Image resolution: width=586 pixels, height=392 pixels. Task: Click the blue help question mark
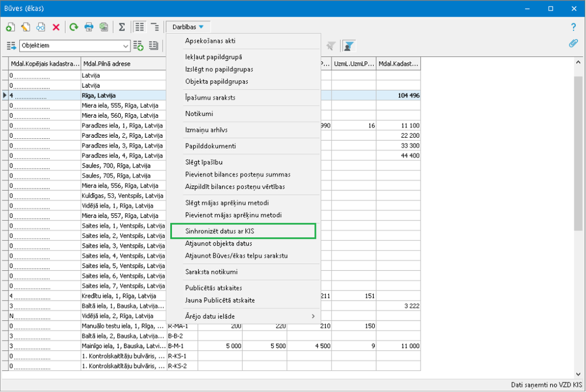click(573, 27)
